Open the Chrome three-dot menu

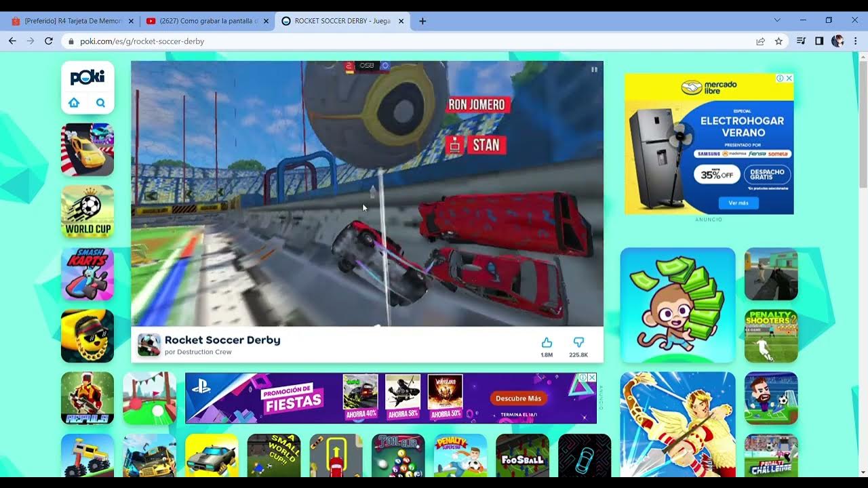pyautogui.click(x=856, y=41)
